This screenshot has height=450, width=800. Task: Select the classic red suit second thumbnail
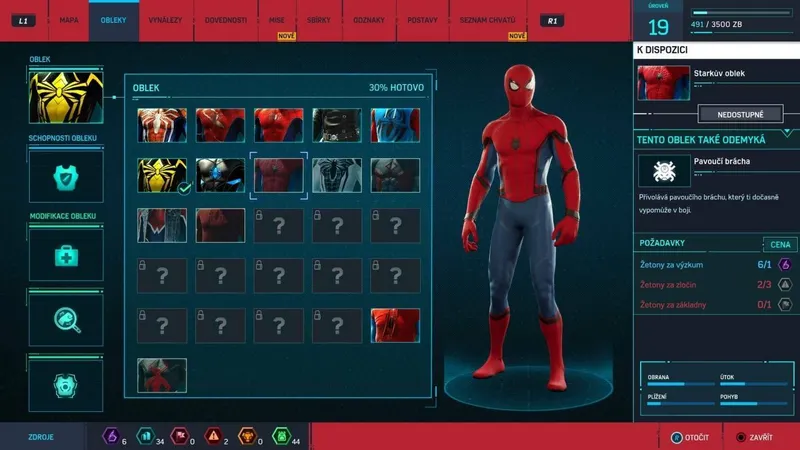pyautogui.click(x=220, y=125)
